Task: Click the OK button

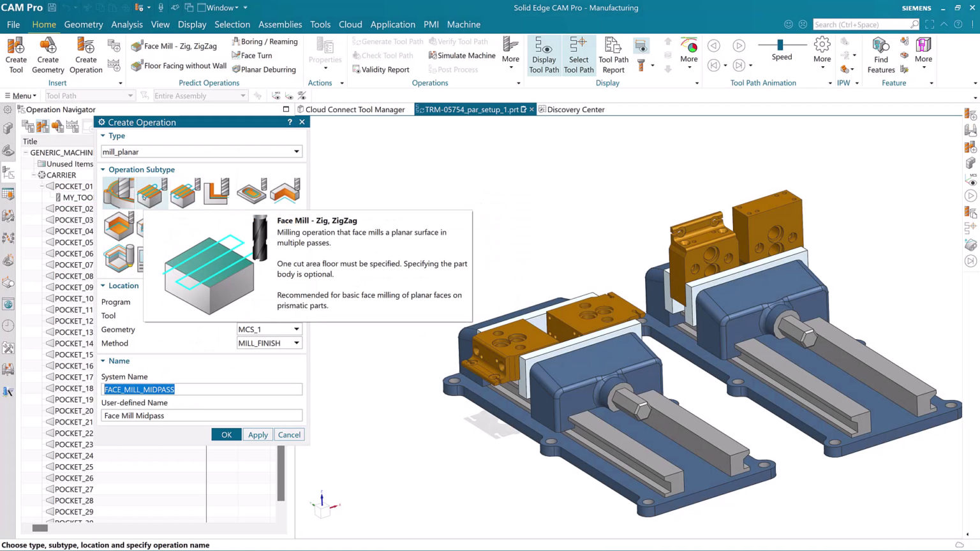Action: tap(226, 434)
